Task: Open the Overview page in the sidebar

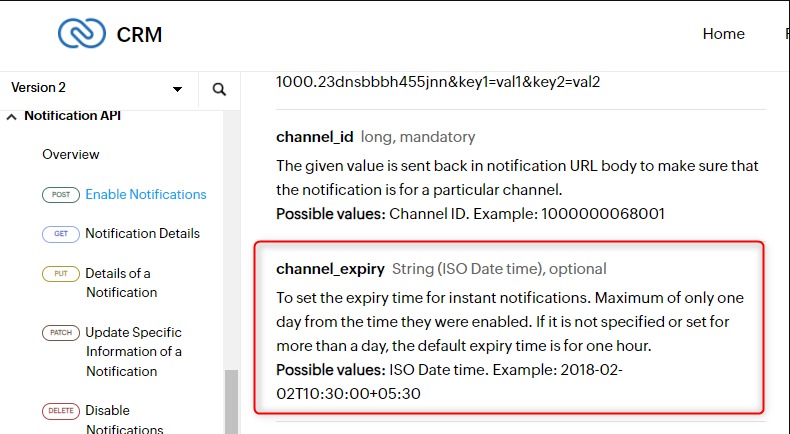Action: [71, 154]
